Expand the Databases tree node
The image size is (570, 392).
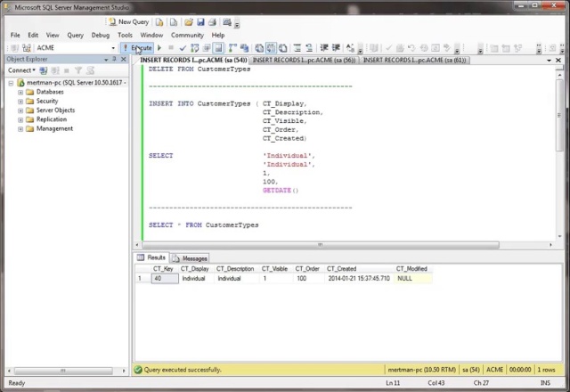(20, 92)
